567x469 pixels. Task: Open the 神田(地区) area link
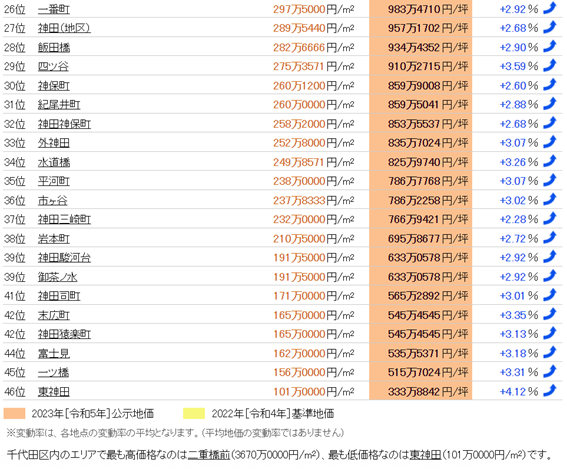pos(64,28)
